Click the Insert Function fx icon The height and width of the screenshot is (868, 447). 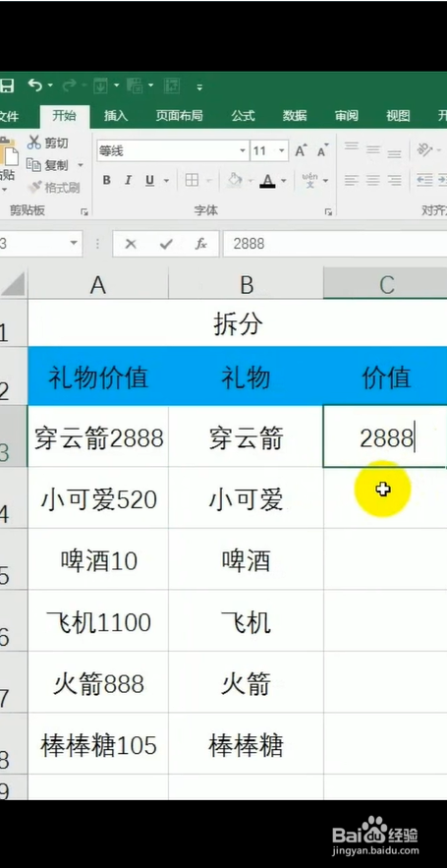pos(200,244)
